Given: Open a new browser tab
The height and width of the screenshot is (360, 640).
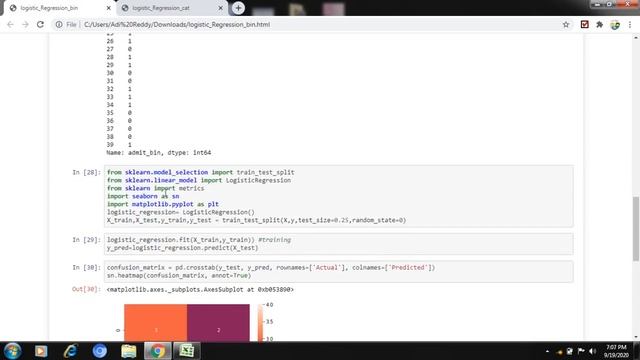Looking at the screenshot, I should pyautogui.click(x=238, y=8).
